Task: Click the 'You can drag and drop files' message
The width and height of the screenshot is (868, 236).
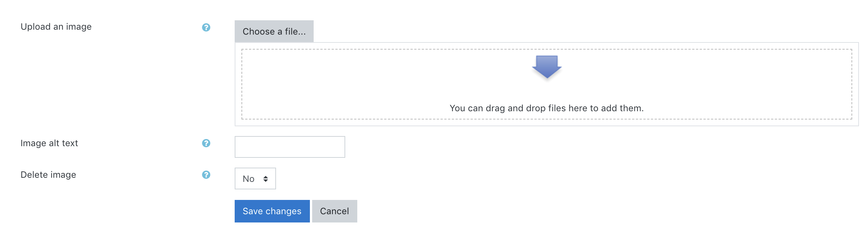Action: [547, 108]
